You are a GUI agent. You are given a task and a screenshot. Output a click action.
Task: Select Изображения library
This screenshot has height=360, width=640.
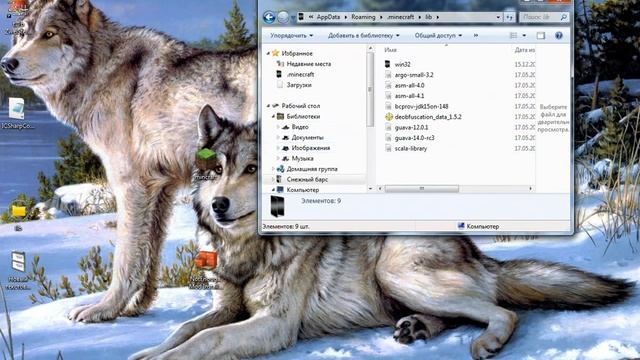coord(311,148)
